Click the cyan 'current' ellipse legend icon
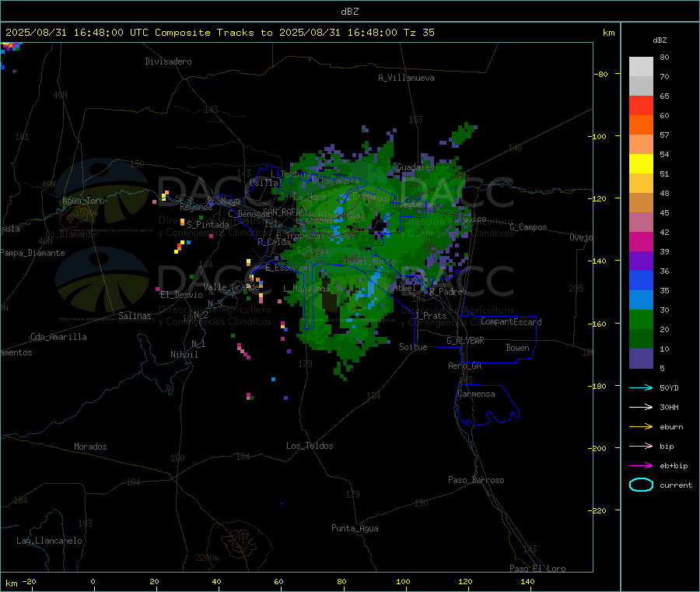The height and width of the screenshot is (592, 700). pos(641,485)
